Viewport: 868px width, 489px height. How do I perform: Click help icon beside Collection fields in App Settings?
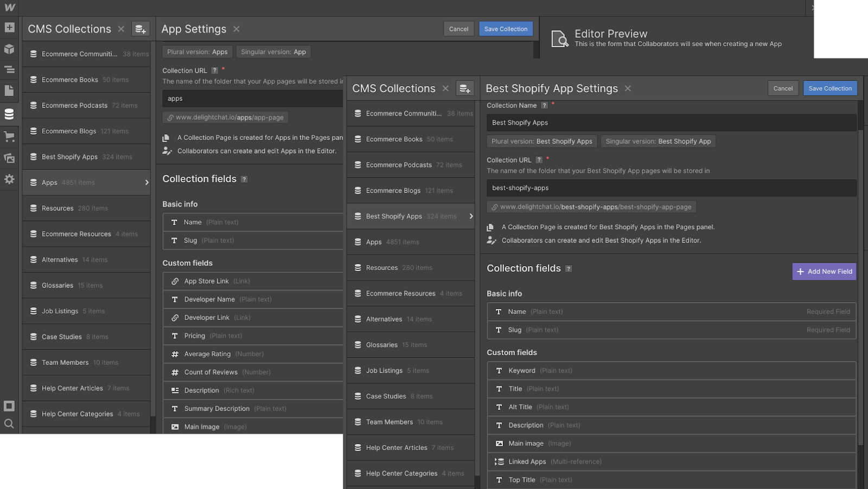click(x=244, y=179)
